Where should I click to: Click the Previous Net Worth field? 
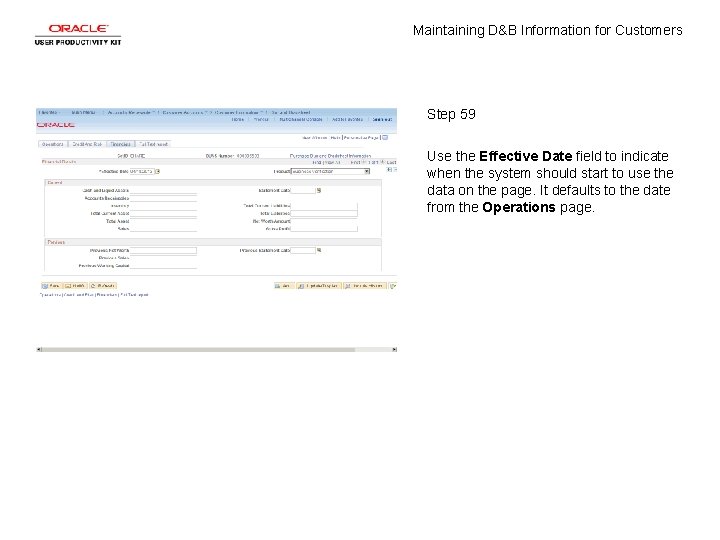(163, 250)
